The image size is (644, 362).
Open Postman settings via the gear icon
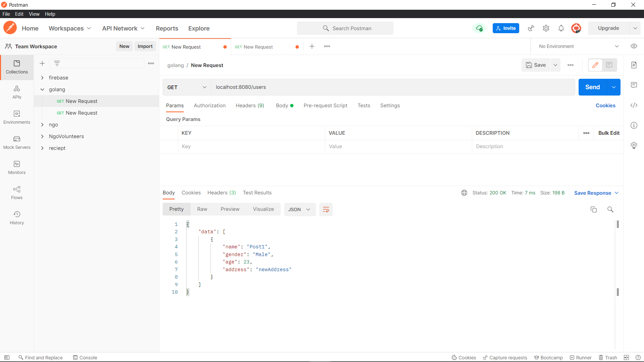tap(546, 28)
